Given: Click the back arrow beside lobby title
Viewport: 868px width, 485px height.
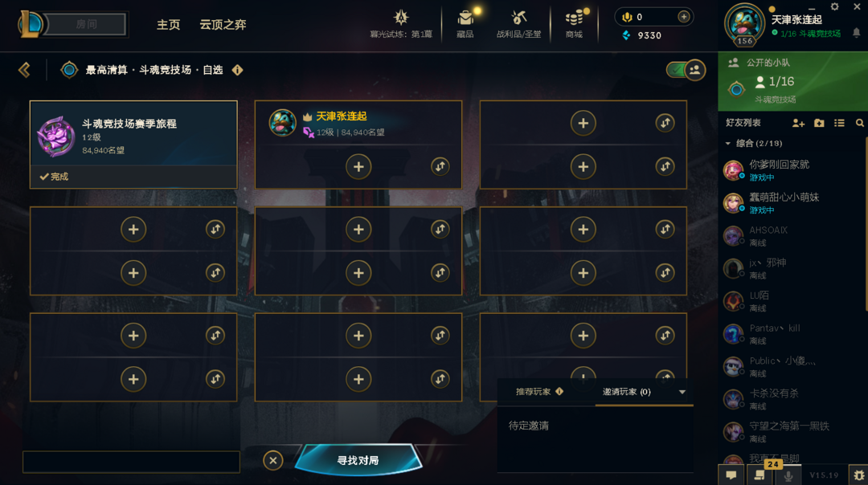Looking at the screenshot, I should coord(24,70).
